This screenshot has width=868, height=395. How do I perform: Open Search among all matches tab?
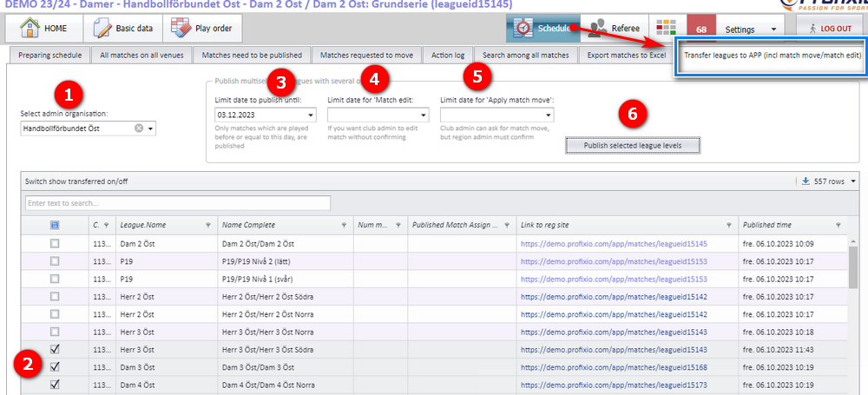tap(525, 56)
